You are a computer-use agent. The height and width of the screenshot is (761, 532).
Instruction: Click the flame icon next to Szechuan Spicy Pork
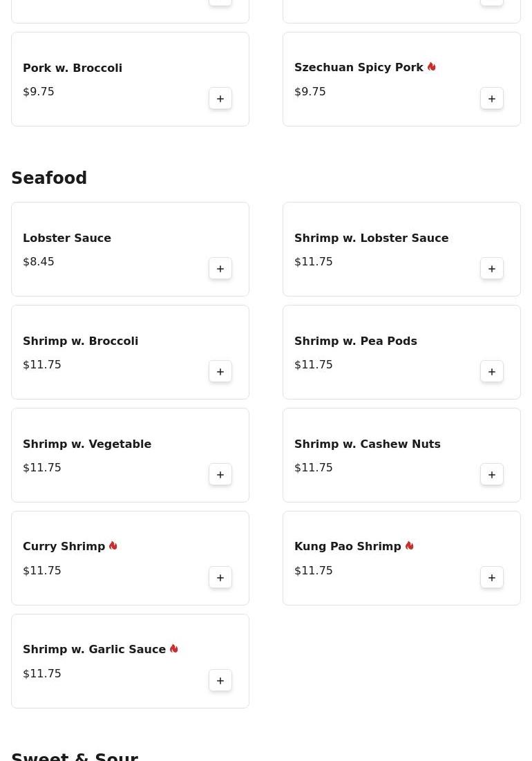(432, 66)
